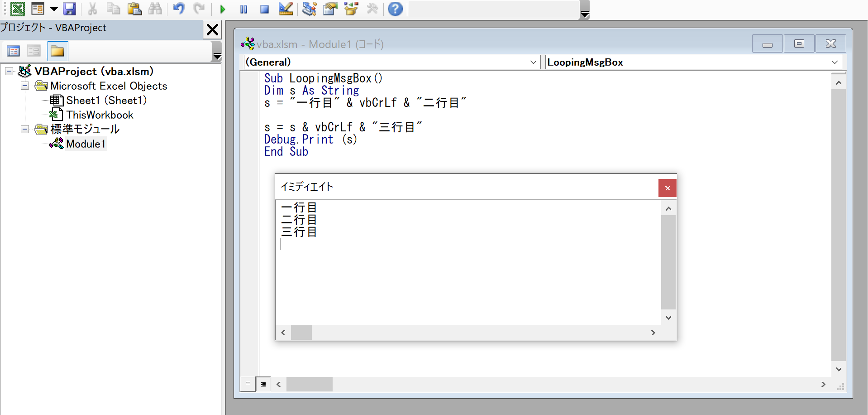Toggle Design Mode on the toolbar

(286, 9)
